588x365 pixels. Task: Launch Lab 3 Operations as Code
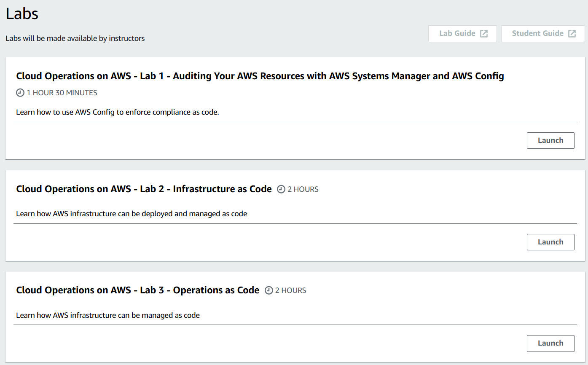click(550, 343)
